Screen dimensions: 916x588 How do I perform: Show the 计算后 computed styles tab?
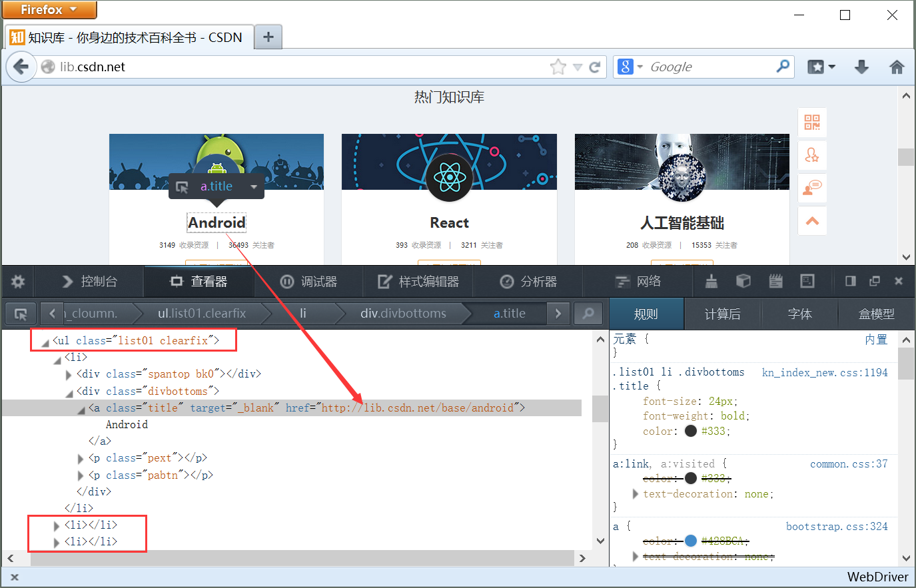point(723,314)
